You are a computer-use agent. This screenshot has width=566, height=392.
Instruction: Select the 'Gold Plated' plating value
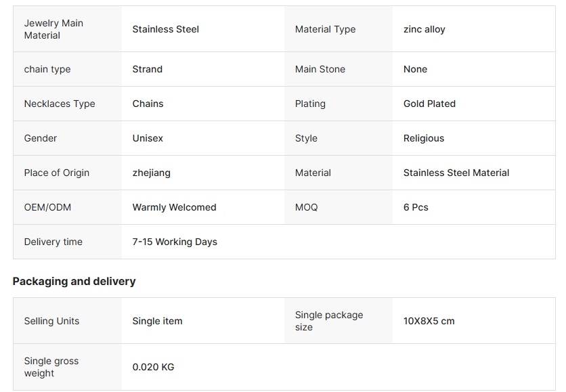429,104
